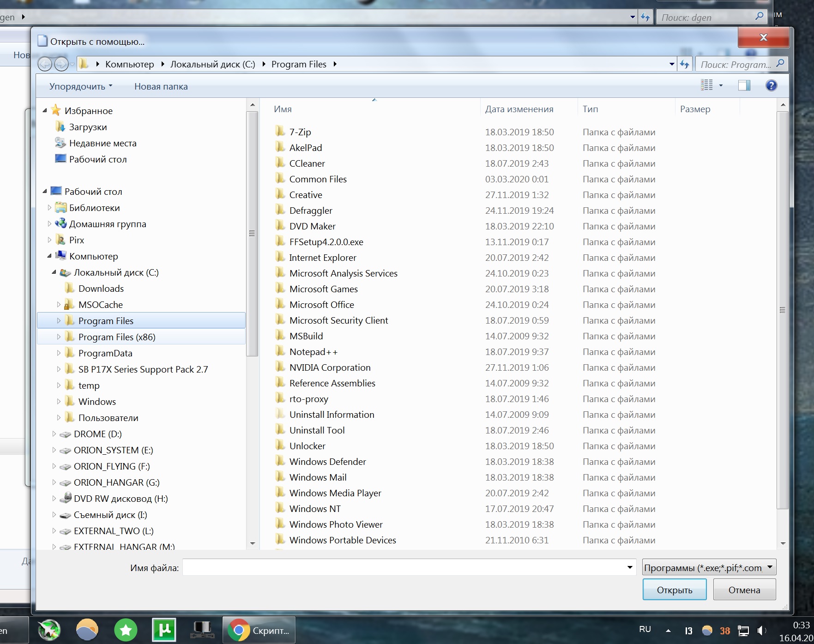
Task: Open the Help question mark icon
Action: 771,85
